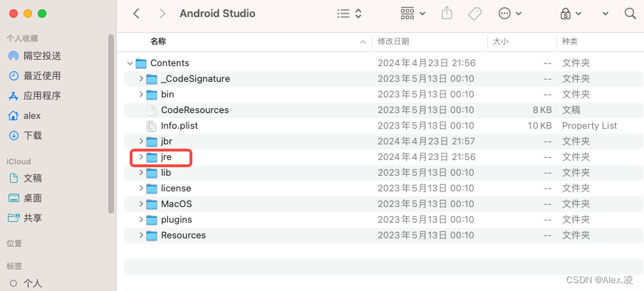
Task: Select the jbr folder icon
Action: 152,142
